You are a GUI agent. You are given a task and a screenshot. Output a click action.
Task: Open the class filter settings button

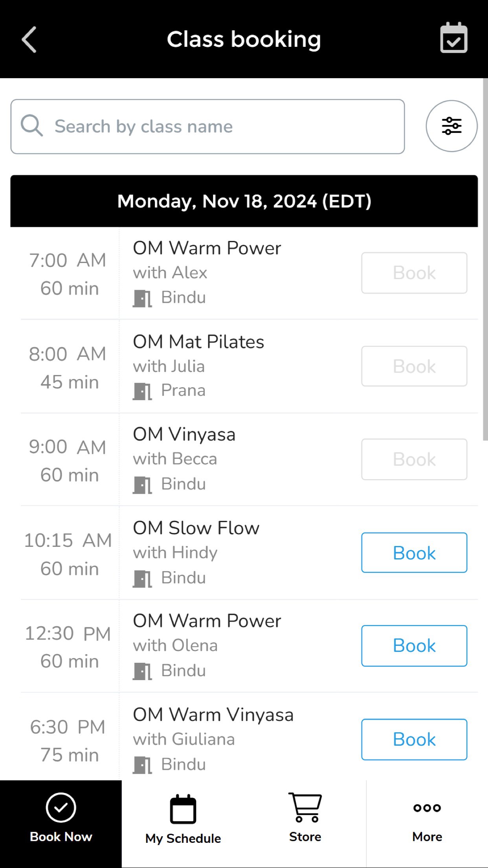pyautogui.click(x=451, y=126)
